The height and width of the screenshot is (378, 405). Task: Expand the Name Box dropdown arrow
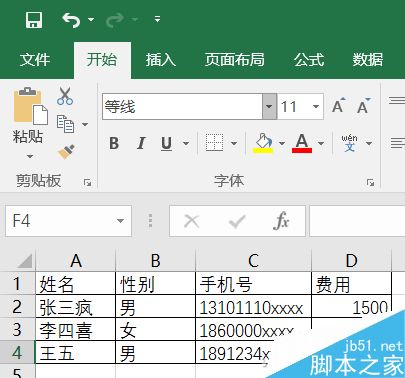pos(120,221)
